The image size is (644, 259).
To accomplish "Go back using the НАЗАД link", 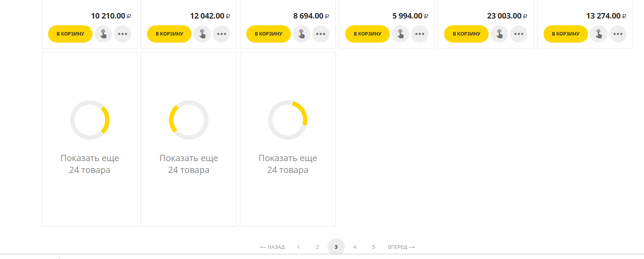I will click(x=272, y=247).
